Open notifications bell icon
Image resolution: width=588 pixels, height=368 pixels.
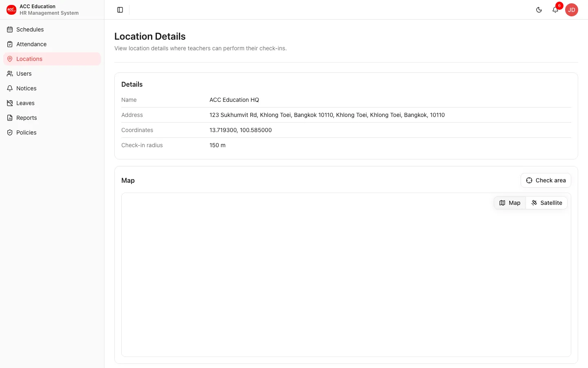tap(555, 10)
